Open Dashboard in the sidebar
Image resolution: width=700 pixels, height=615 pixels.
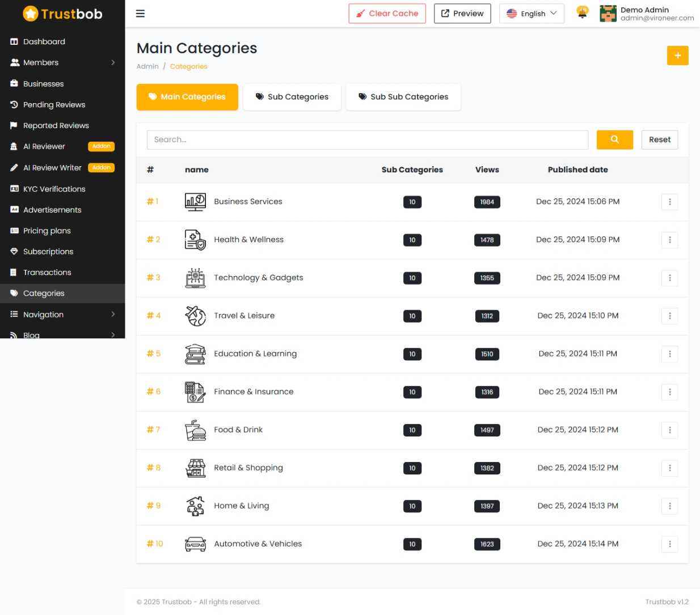tap(62, 41)
